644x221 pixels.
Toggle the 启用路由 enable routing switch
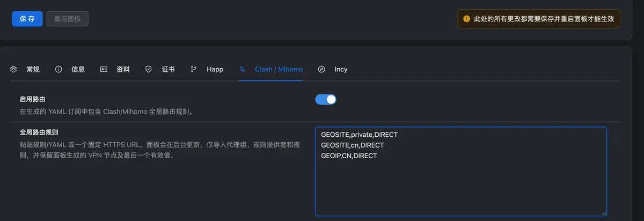[326, 99]
